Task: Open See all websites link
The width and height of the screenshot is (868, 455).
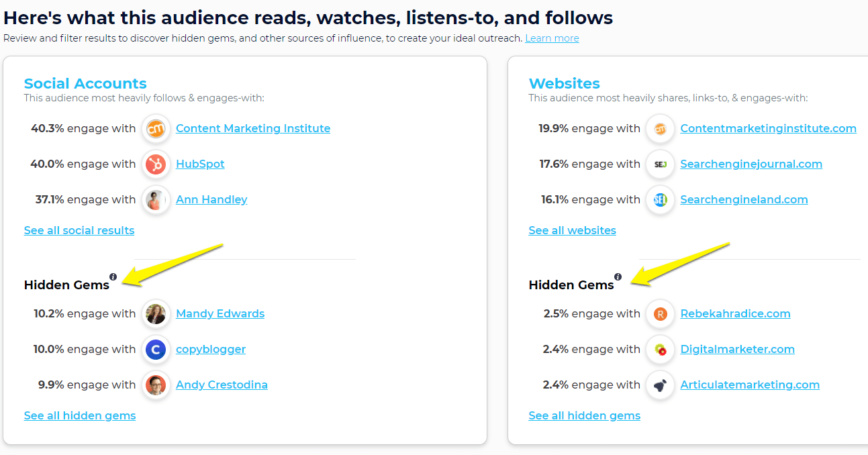Action: 572,230
